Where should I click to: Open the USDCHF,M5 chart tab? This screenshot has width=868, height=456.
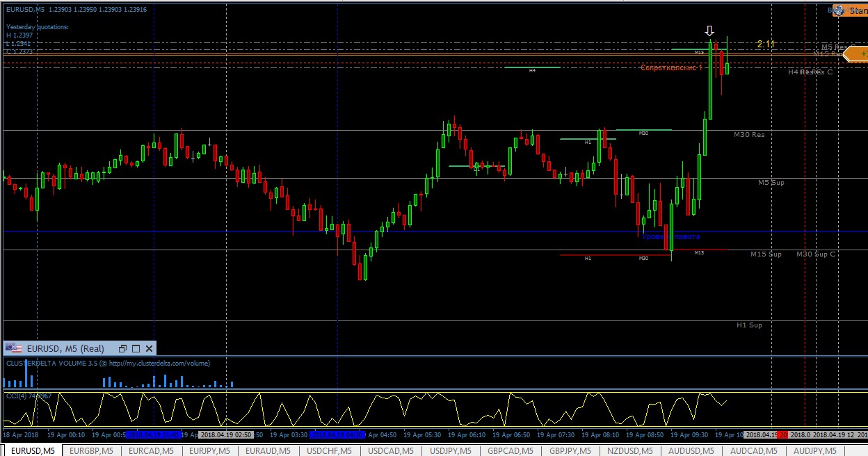pyautogui.click(x=330, y=450)
